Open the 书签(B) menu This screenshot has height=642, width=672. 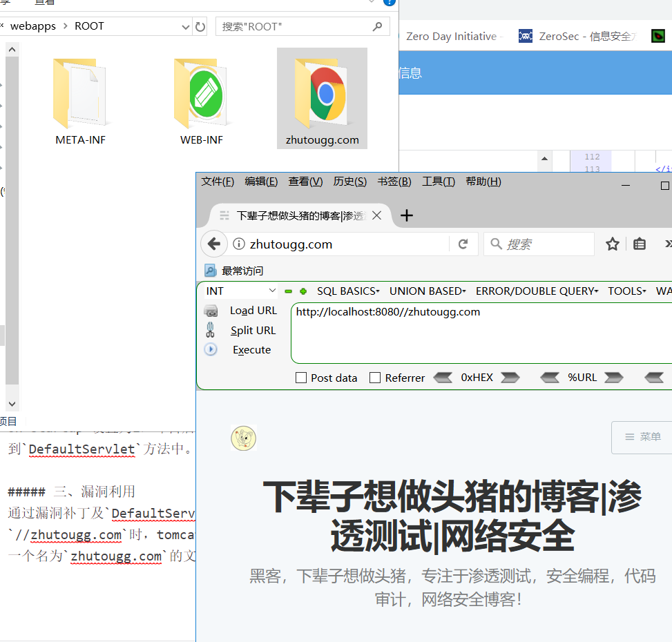[394, 181]
